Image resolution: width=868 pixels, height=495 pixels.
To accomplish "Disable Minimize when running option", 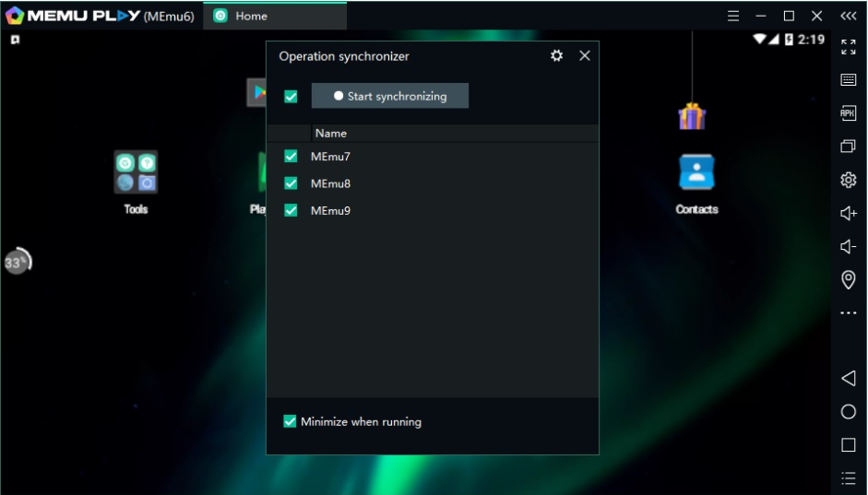I will [x=291, y=421].
